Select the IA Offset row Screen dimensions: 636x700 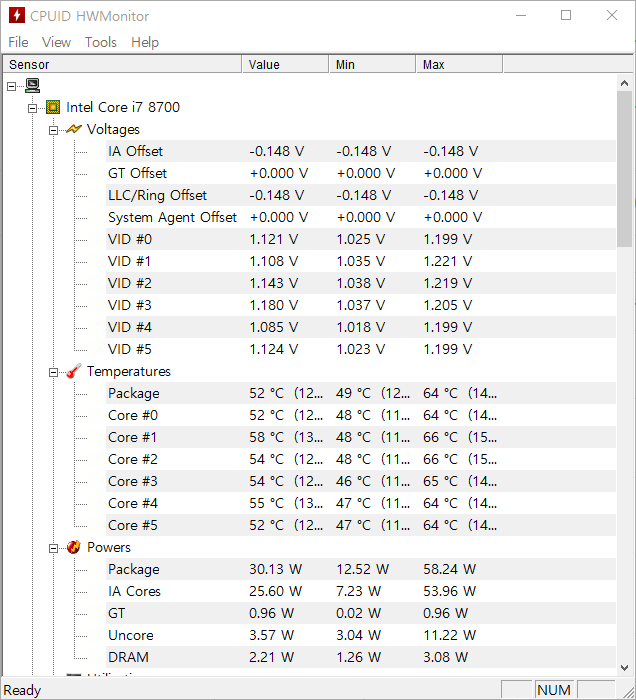(361, 151)
